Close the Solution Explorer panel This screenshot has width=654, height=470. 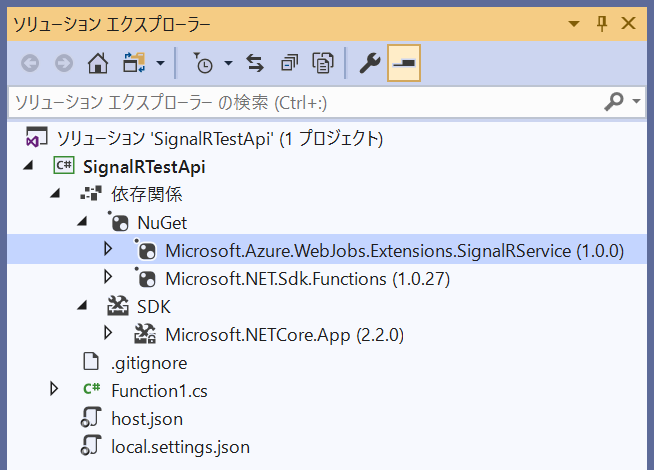(628, 23)
